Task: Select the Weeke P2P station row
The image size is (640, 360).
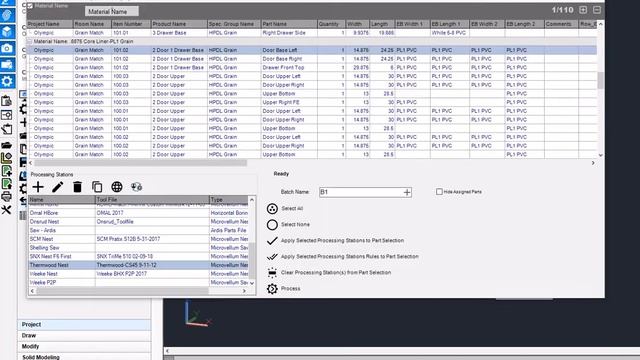Action: pos(138,282)
